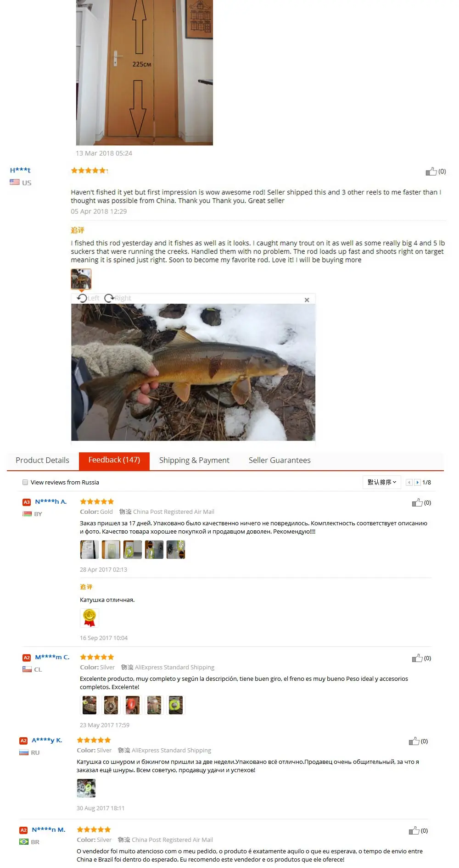Open reviewer H***t's profile link
The height and width of the screenshot is (868, 459).
[20, 170]
